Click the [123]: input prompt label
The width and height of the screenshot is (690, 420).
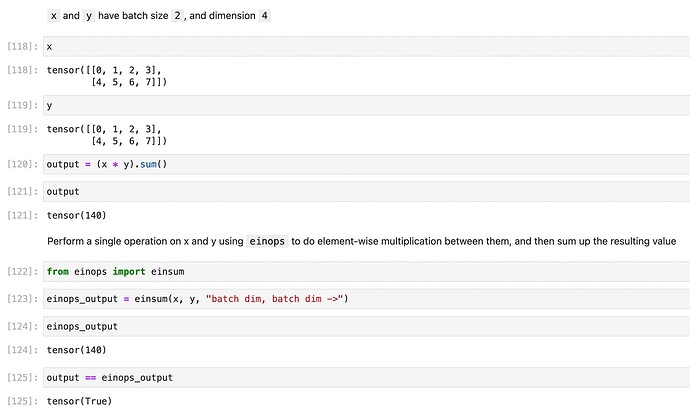coord(22,300)
